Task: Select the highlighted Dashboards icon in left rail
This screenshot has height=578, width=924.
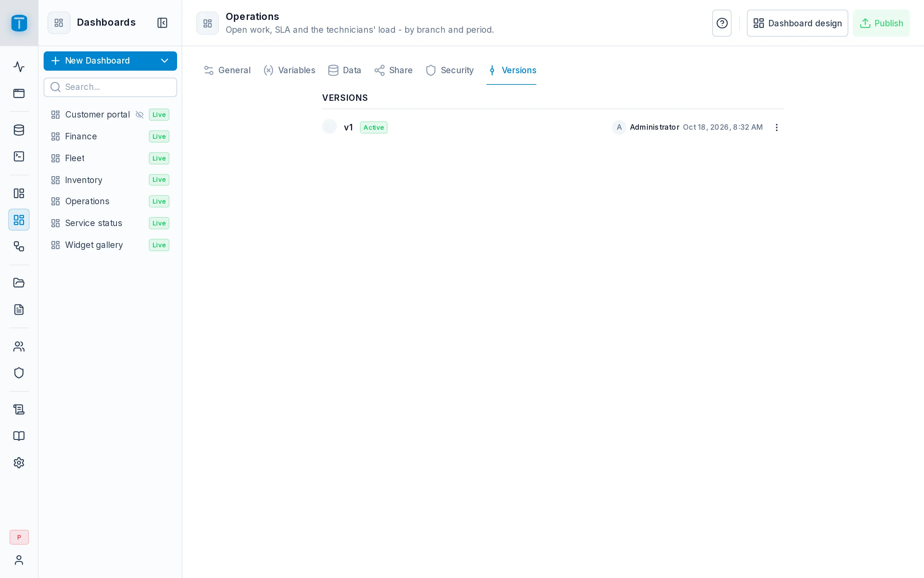Action: click(x=19, y=220)
